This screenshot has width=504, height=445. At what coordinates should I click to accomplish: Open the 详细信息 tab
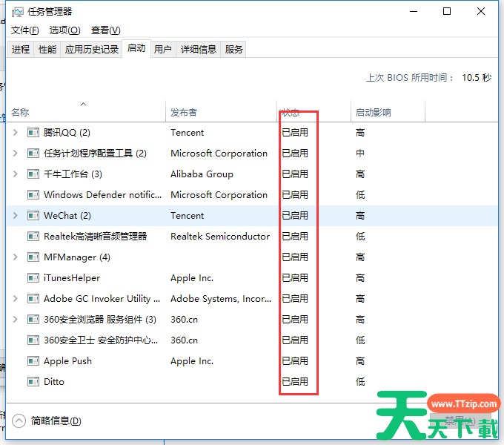[198, 49]
